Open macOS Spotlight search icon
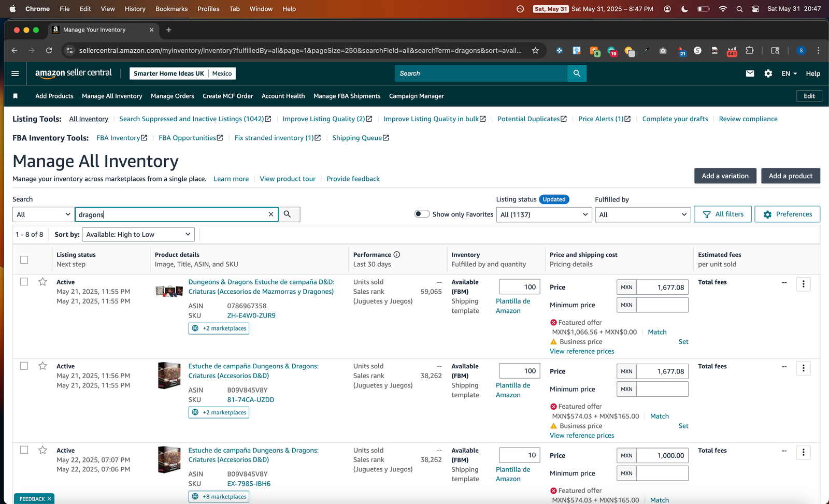Image resolution: width=829 pixels, height=504 pixels. (739, 9)
